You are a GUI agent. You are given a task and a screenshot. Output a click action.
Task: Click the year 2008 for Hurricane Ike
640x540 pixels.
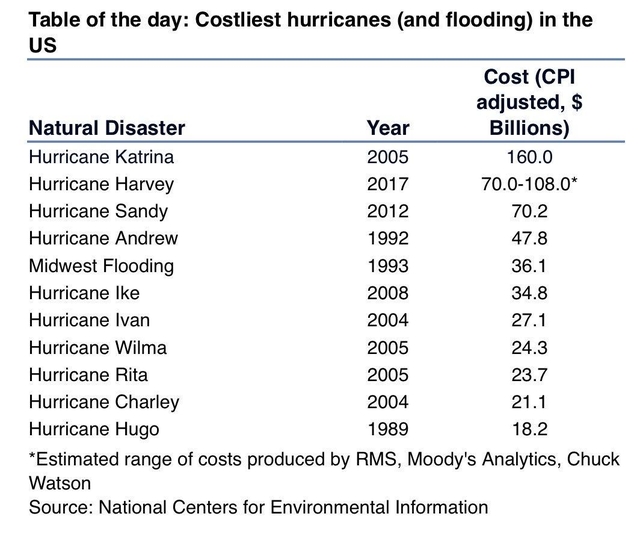388,293
